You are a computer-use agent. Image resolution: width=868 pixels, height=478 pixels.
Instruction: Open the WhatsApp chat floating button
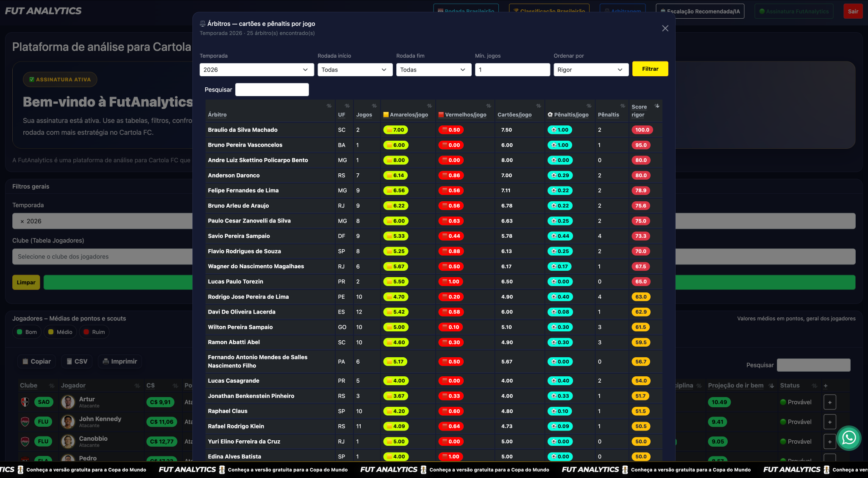[x=849, y=438]
